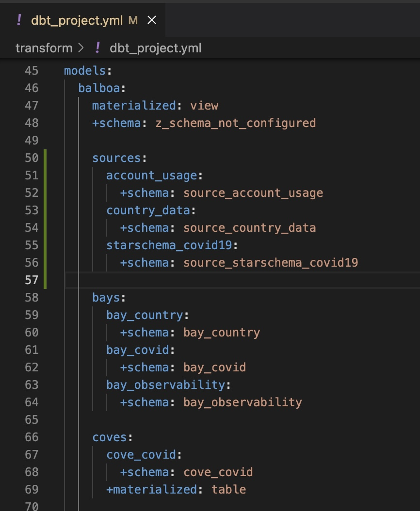Click the bay_covid value on line 62
The width and height of the screenshot is (420, 511).
tap(214, 367)
